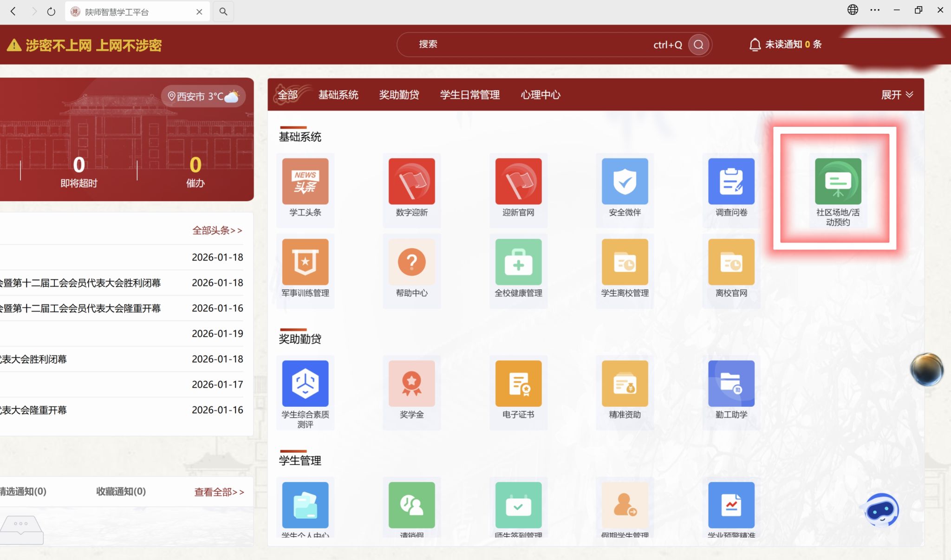
Task: Open the 数字迎新 flag icon
Action: coord(411,182)
